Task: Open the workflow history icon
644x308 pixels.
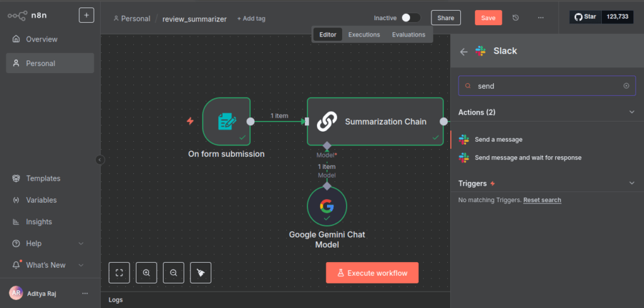Action: [516, 18]
